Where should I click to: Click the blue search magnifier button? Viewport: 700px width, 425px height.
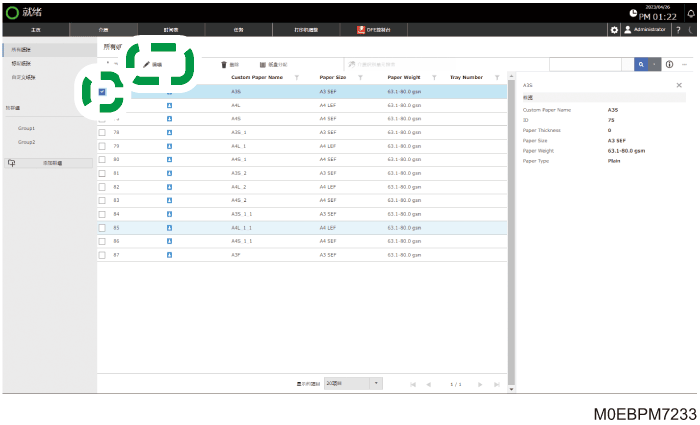point(641,65)
